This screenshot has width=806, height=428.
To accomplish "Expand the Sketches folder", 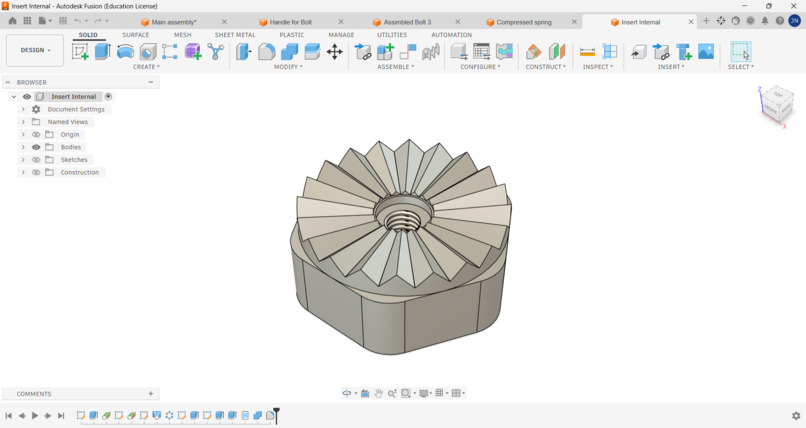I will [23, 160].
